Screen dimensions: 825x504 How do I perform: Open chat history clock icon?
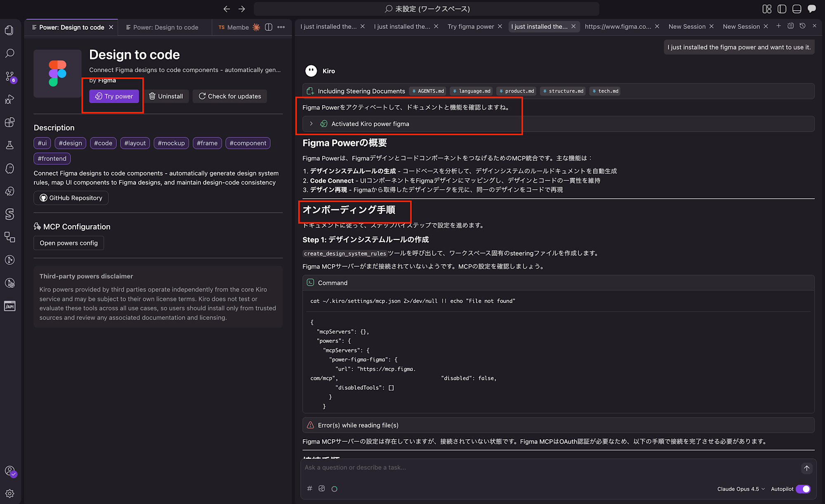click(802, 26)
